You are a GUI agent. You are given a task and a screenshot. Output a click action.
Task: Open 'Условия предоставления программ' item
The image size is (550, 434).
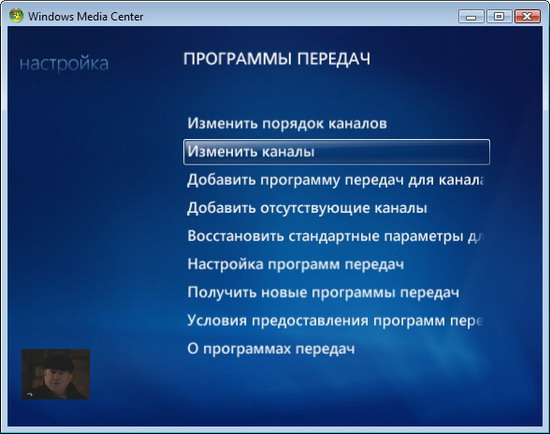click(335, 320)
